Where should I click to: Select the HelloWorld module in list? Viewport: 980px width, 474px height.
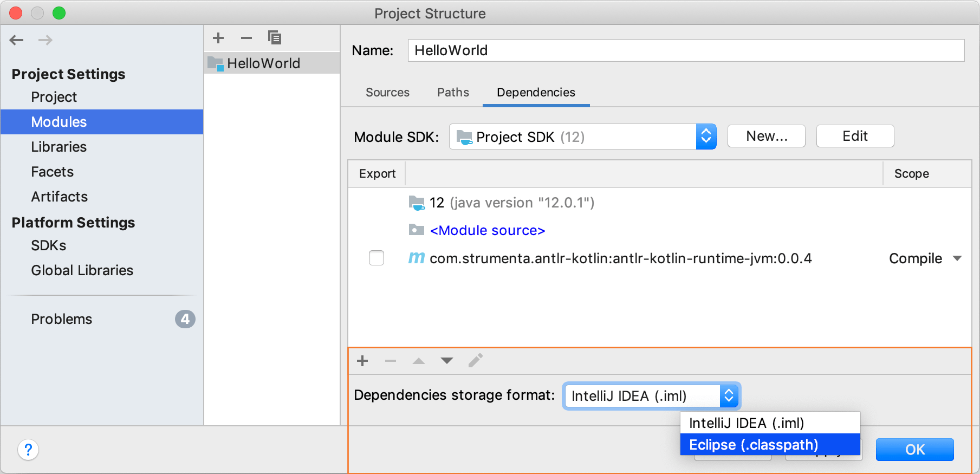click(264, 63)
